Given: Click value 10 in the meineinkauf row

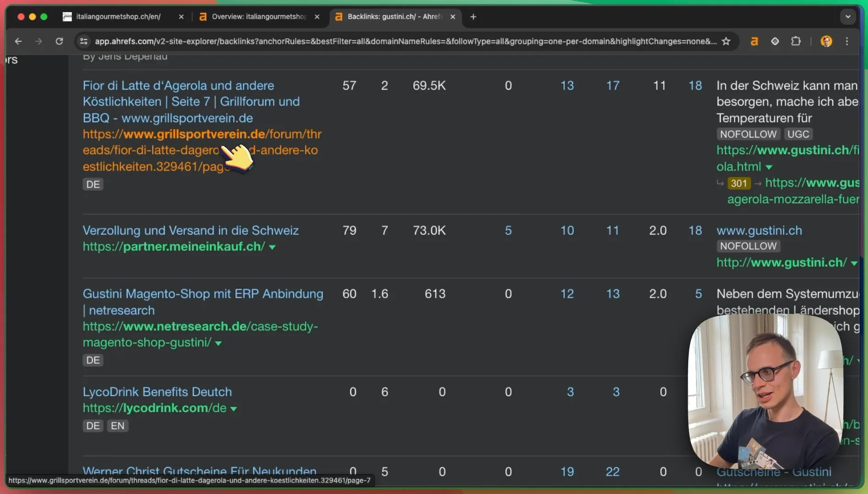Looking at the screenshot, I should tap(567, 230).
